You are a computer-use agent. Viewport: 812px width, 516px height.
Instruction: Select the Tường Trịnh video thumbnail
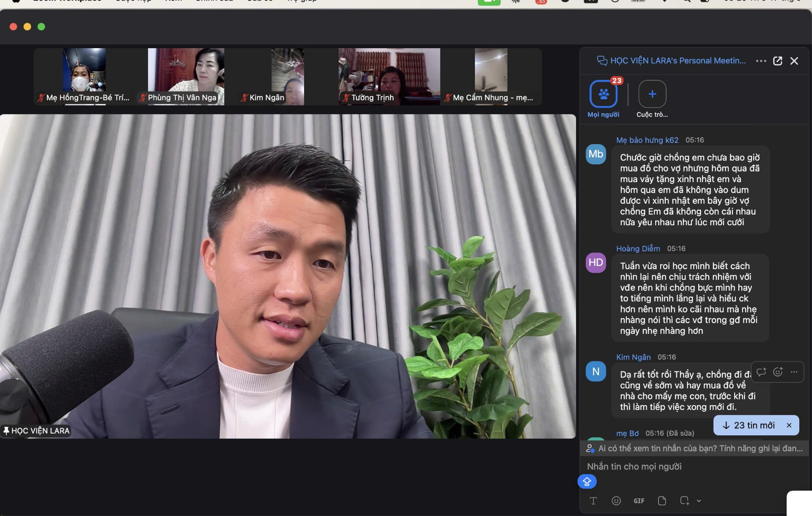point(389,76)
